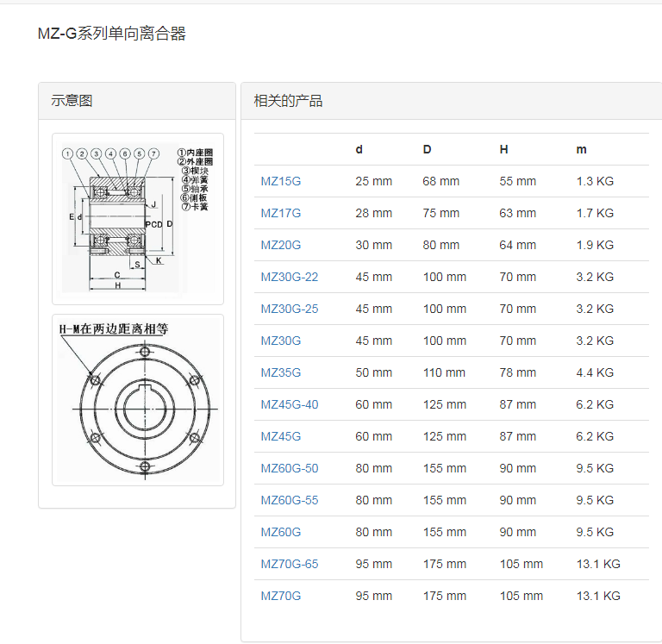The height and width of the screenshot is (644, 662).
Task: Click the cross-section diagram thumbnail
Action: pos(137,218)
